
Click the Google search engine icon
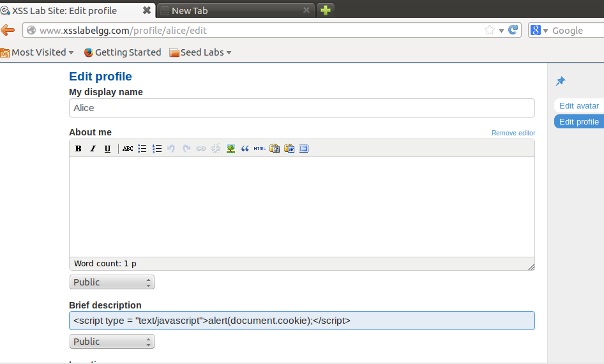coord(536,30)
